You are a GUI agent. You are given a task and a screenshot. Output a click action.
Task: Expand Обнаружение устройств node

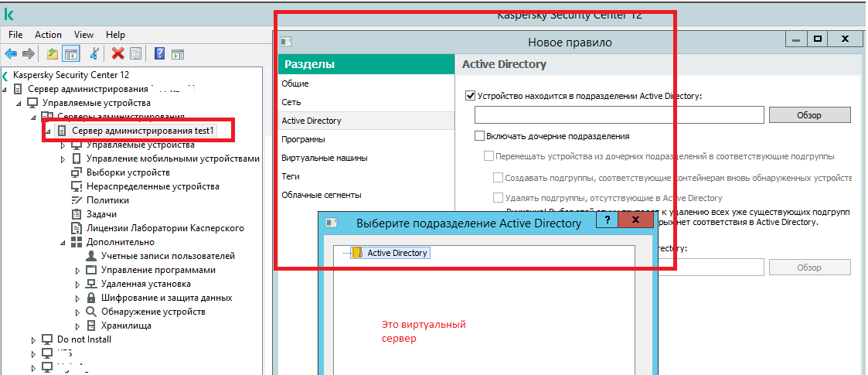[x=78, y=312]
